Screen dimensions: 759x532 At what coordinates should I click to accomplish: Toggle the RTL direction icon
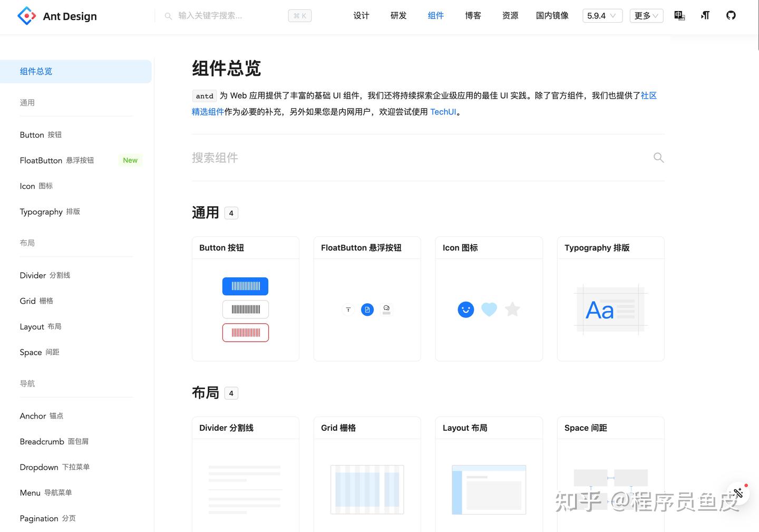tap(705, 16)
